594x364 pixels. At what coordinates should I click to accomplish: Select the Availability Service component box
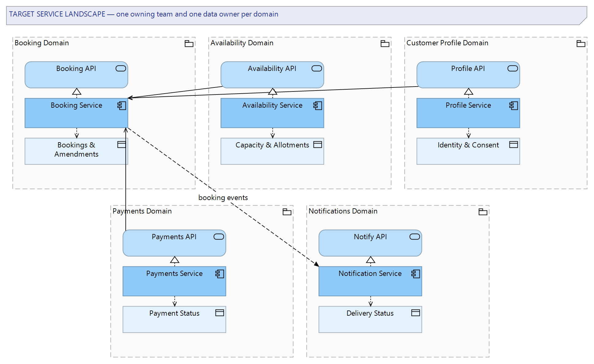[x=272, y=113]
